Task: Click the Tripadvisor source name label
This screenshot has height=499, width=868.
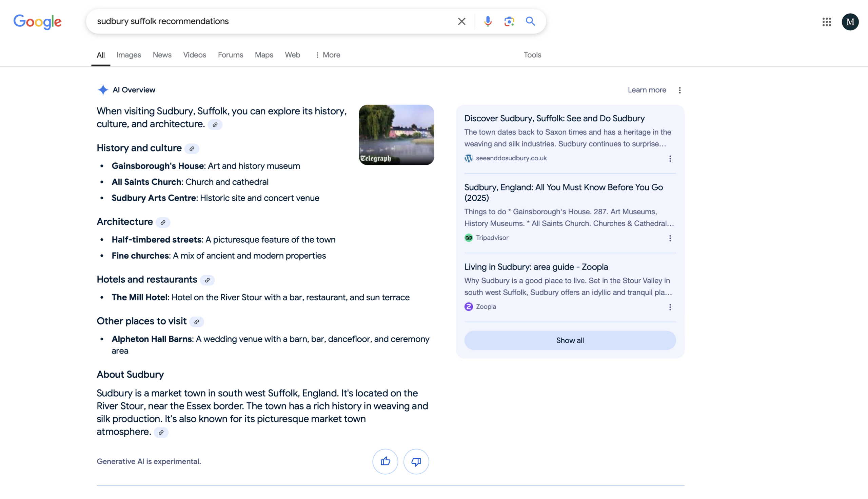Action: click(492, 238)
